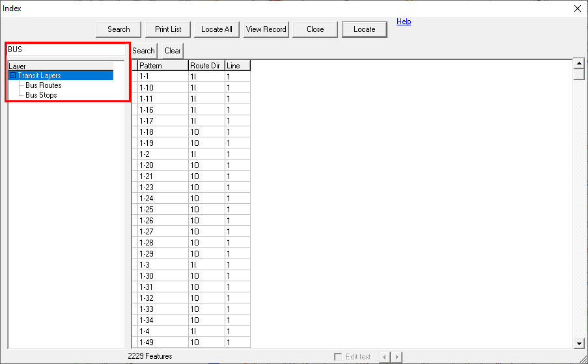Click the Route Dir column header

(x=206, y=66)
